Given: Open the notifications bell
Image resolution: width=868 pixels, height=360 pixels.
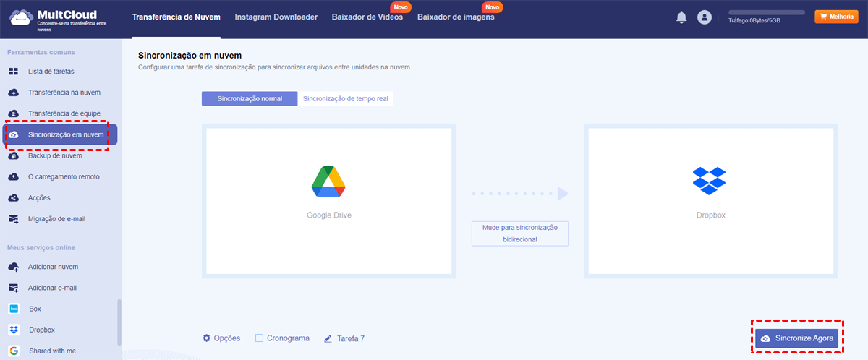Looking at the screenshot, I should point(681,17).
